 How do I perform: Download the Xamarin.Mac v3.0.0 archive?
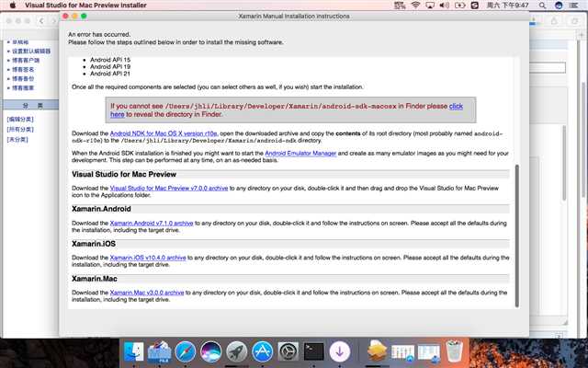pos(147,293)
